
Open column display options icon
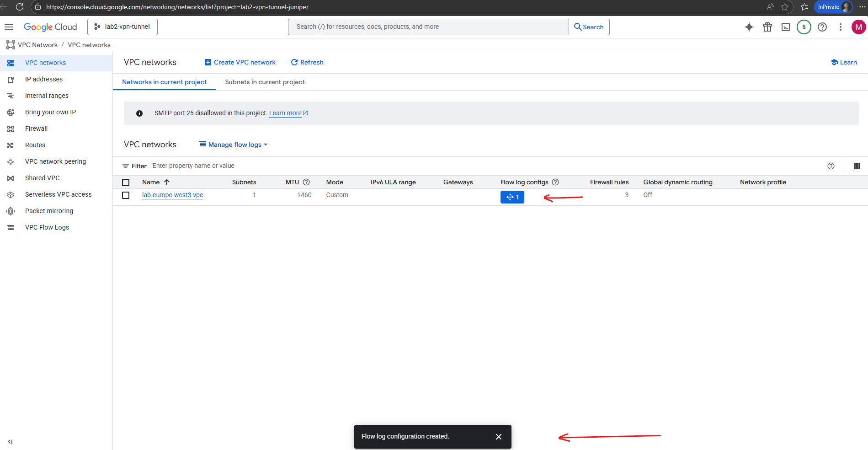point(857,166)
